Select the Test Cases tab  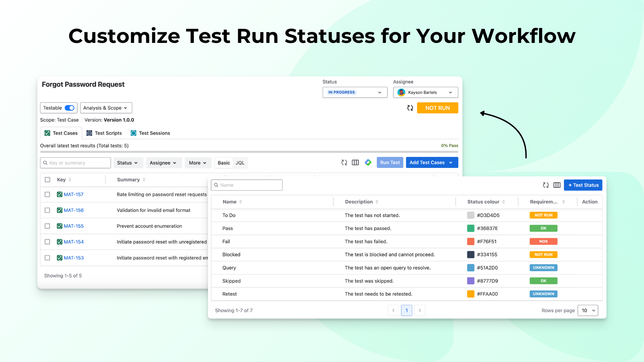pos(61,133)
